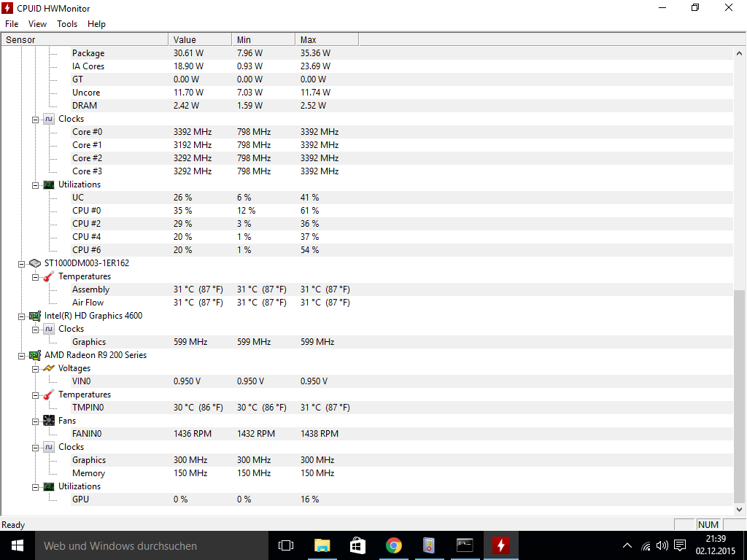
Task: Open the Help menu
Action: [x=96, y=24]
